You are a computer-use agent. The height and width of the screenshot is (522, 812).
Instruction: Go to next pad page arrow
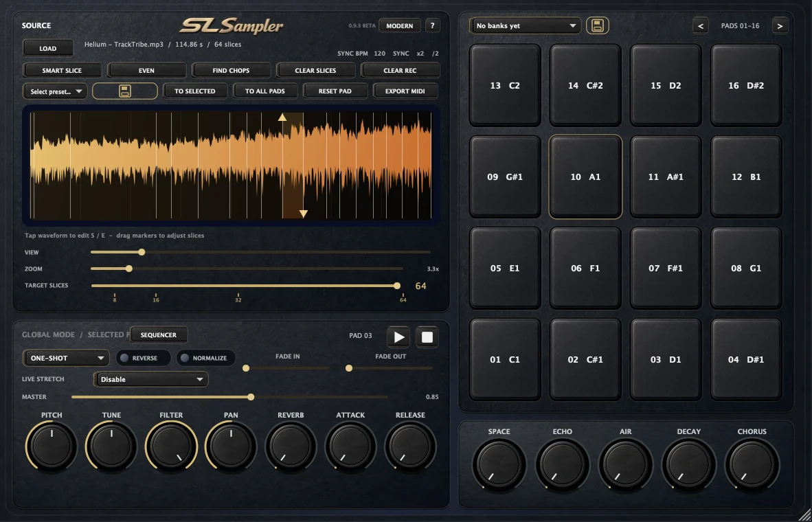tap(780, 25)
